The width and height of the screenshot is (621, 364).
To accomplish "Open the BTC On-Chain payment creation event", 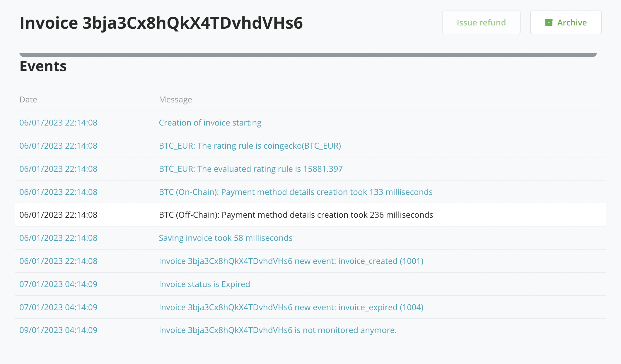I will (296, 192).
